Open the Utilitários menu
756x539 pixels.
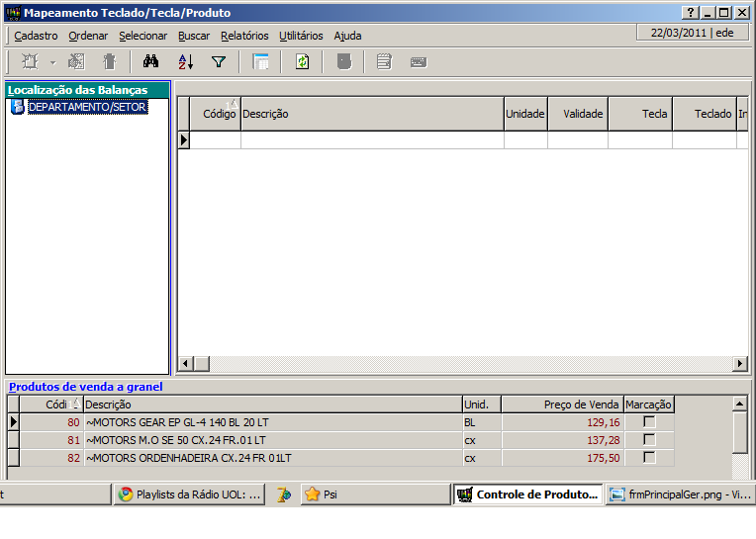301,36
